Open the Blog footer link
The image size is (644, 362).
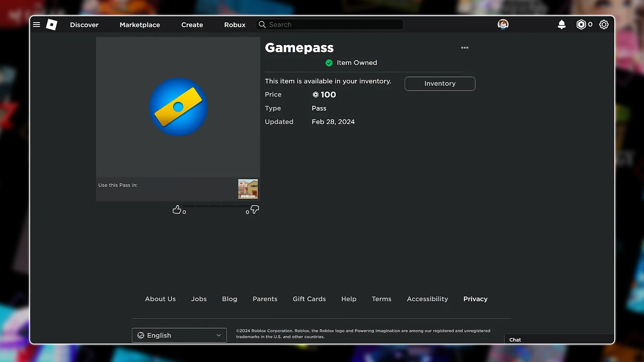229,299
